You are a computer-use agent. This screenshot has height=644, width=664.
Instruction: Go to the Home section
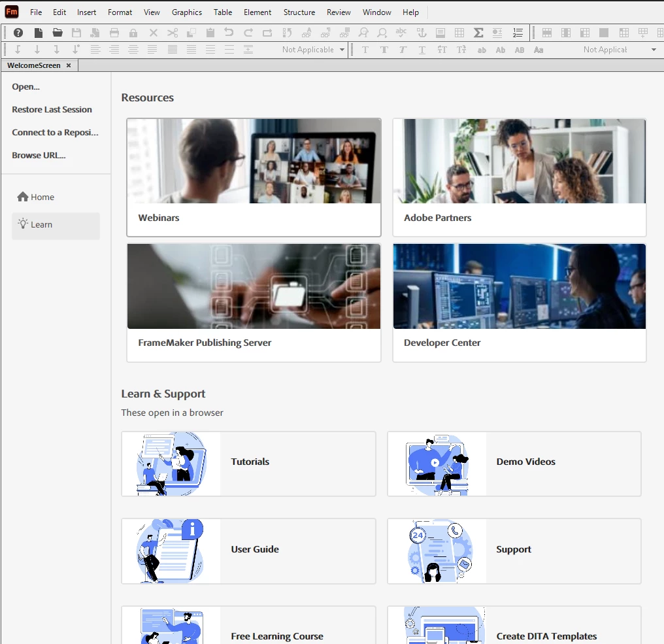click(36, 197)
